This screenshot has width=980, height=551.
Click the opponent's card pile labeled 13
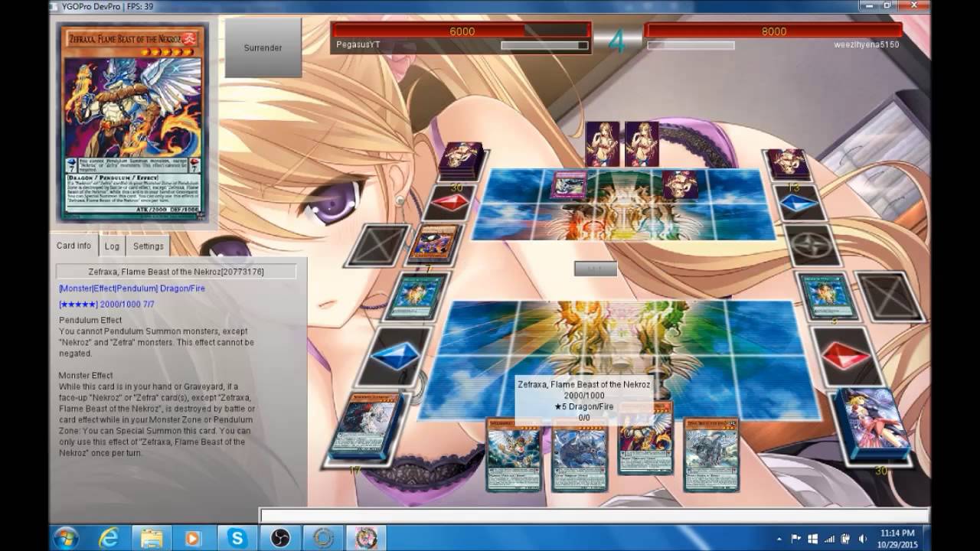pos(787,164)
